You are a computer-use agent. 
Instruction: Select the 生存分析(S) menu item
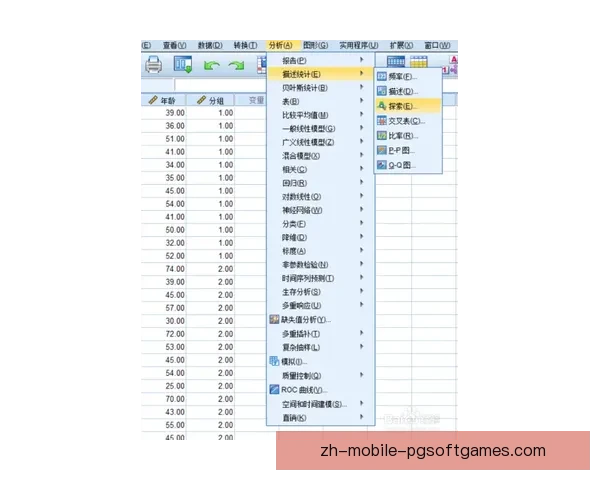[320, 292]
